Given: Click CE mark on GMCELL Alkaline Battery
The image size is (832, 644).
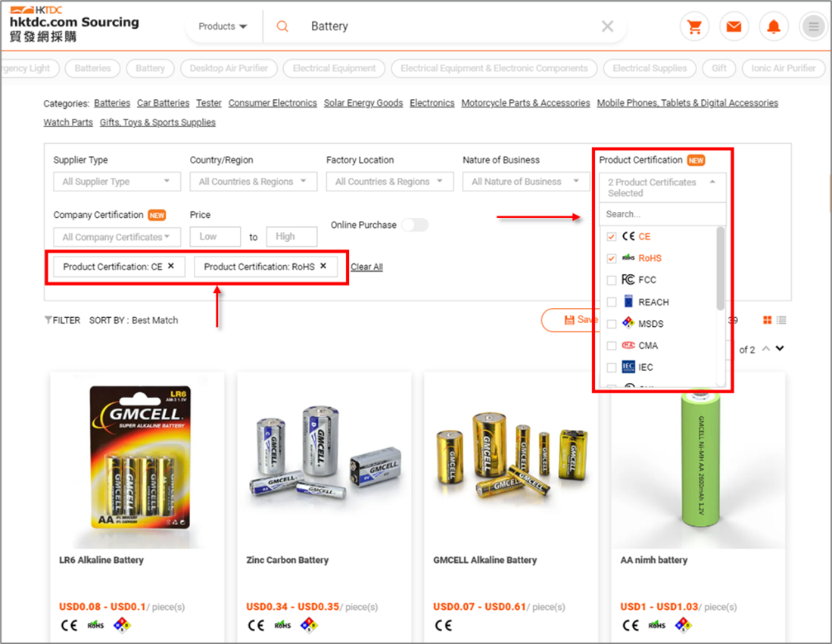Looking at the screenshot, I should 444,625.
